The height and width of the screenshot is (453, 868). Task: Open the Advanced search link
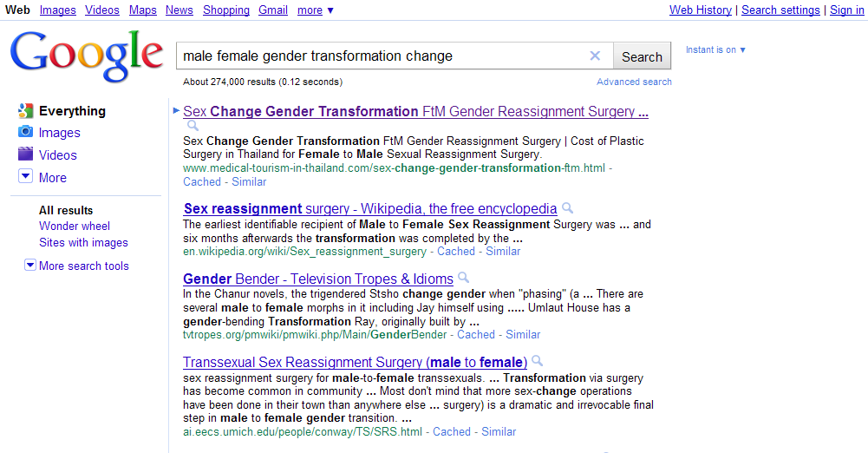pos(634,82)
